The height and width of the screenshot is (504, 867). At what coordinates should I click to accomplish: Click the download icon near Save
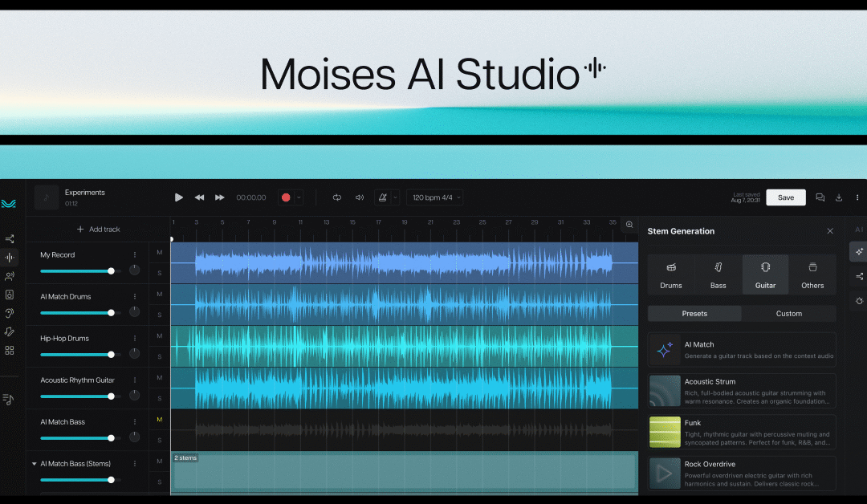pyautogui.click(x=838, y=197)
